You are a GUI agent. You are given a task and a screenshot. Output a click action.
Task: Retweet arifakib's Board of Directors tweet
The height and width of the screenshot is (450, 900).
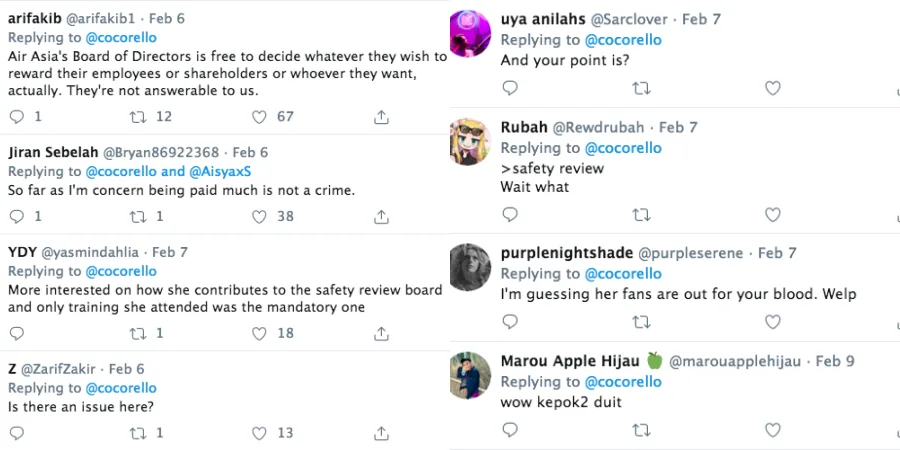pyautogui.click(x=139, y=117)
